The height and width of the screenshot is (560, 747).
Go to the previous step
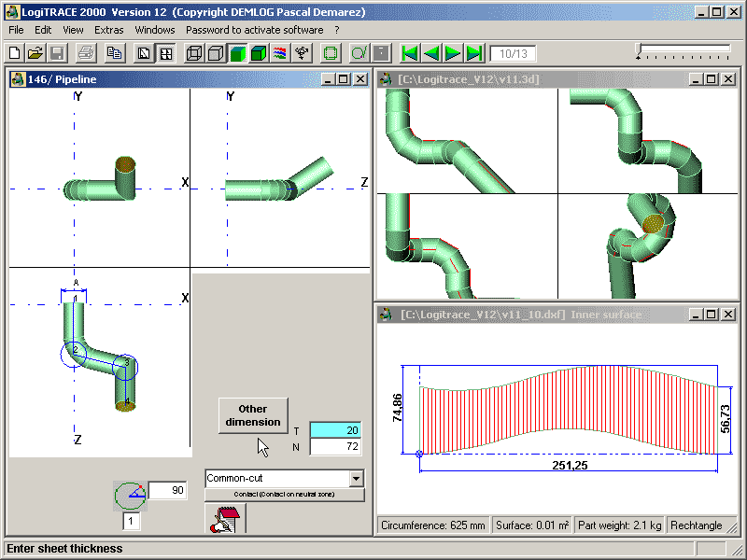(431, 53)
